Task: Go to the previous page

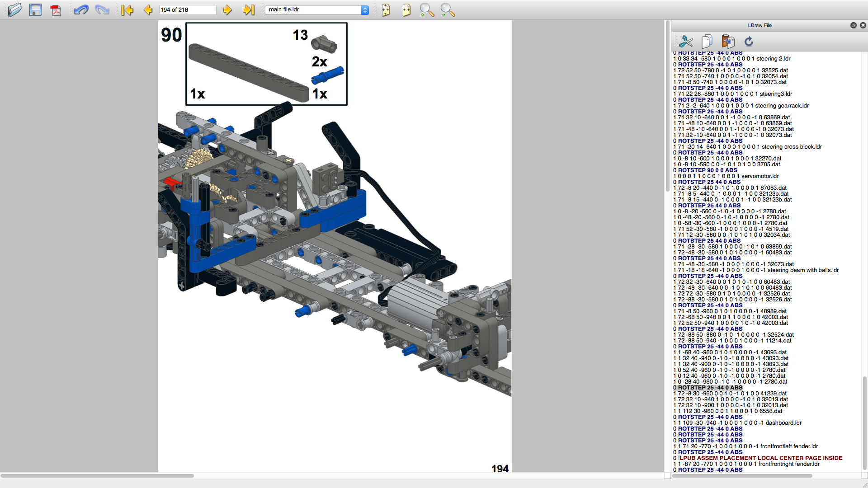Action: coord(148,9)
